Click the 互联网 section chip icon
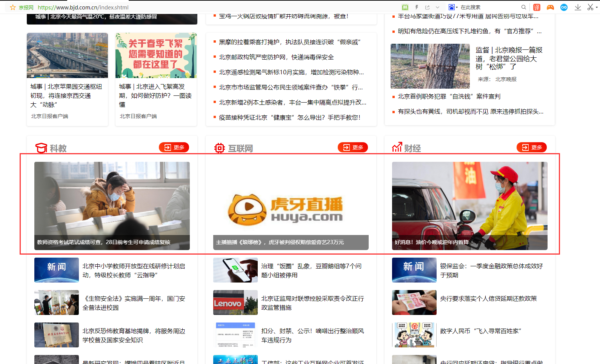This screenshot has height=364, width=600. pyautogui.click(x=219, y=148)
